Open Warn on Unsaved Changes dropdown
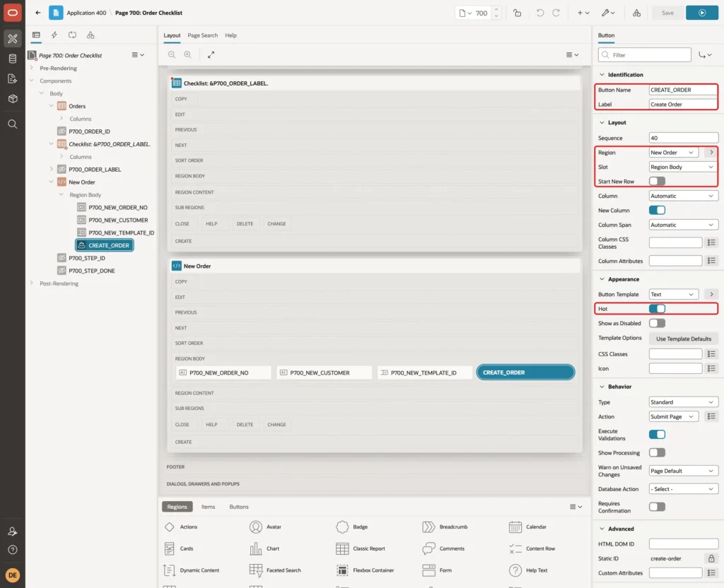 click(x=684, y=471)
